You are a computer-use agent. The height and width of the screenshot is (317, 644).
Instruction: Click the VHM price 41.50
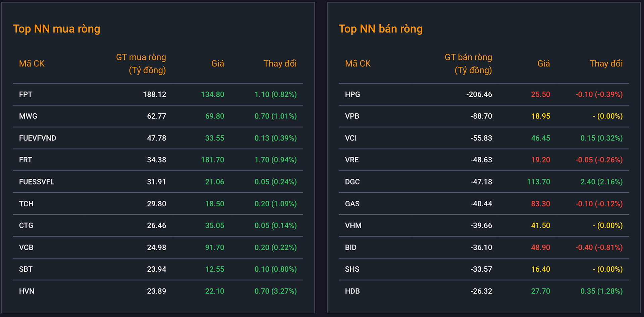click(x=541, y=226)
